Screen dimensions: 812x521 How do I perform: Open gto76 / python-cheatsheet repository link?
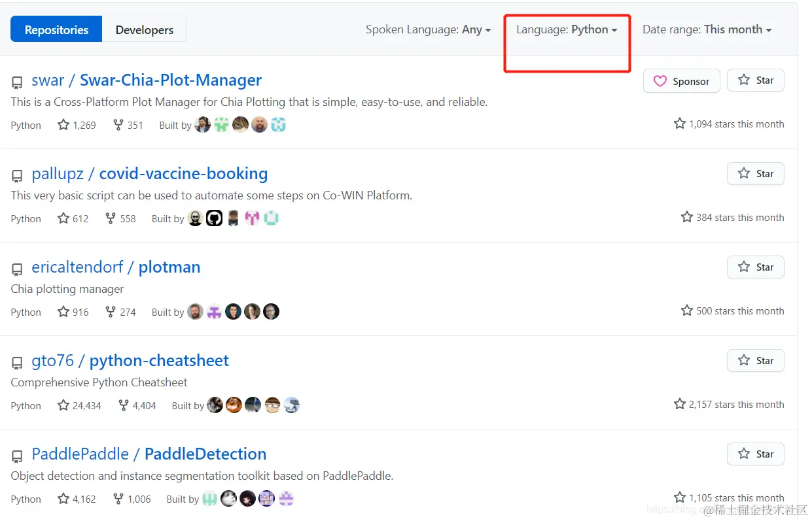tap(130, 361)
